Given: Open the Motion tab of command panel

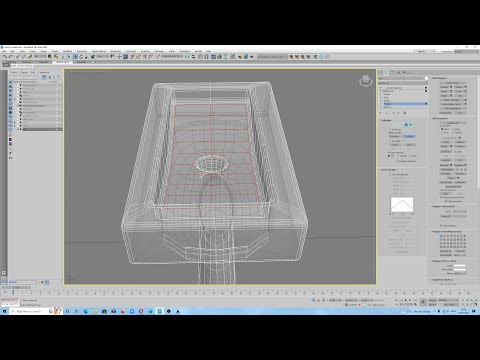Looking at the screenshot, I should pyautogui.click(x=399, y=72).
